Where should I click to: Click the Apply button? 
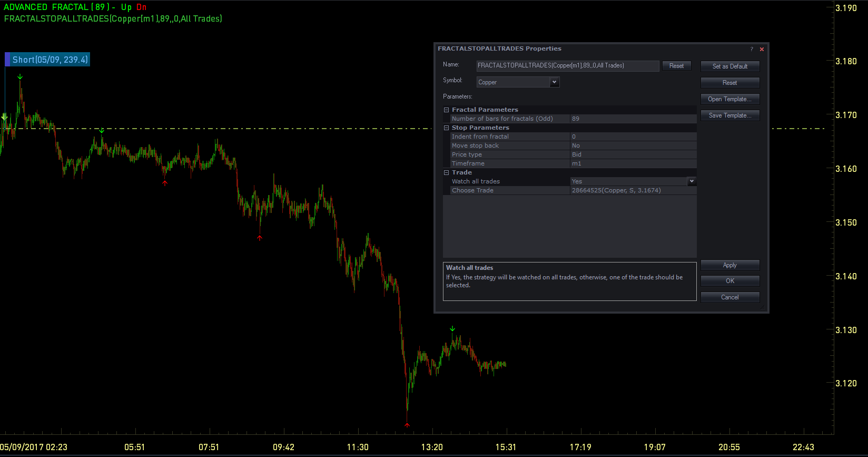pyautogui.click(x=730, y=265)
